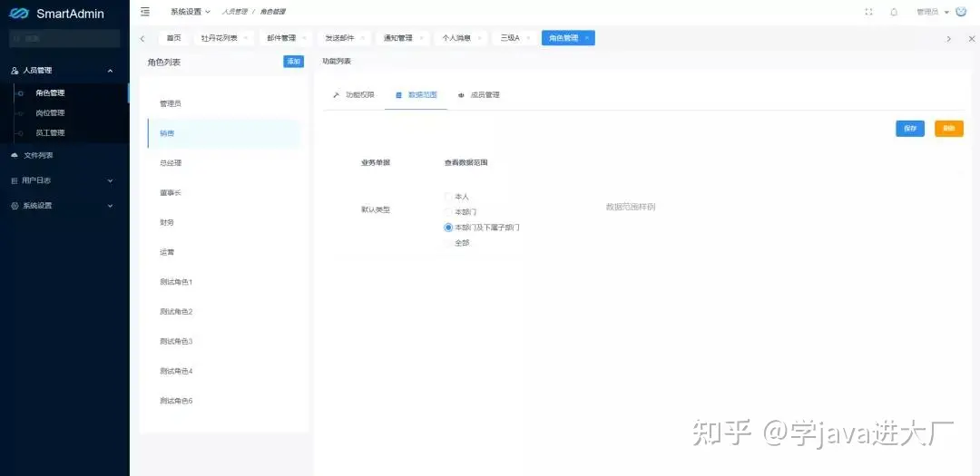
Task: Click the 文件列表 cloud icon in sidebar
Action: tap(15, 156)
